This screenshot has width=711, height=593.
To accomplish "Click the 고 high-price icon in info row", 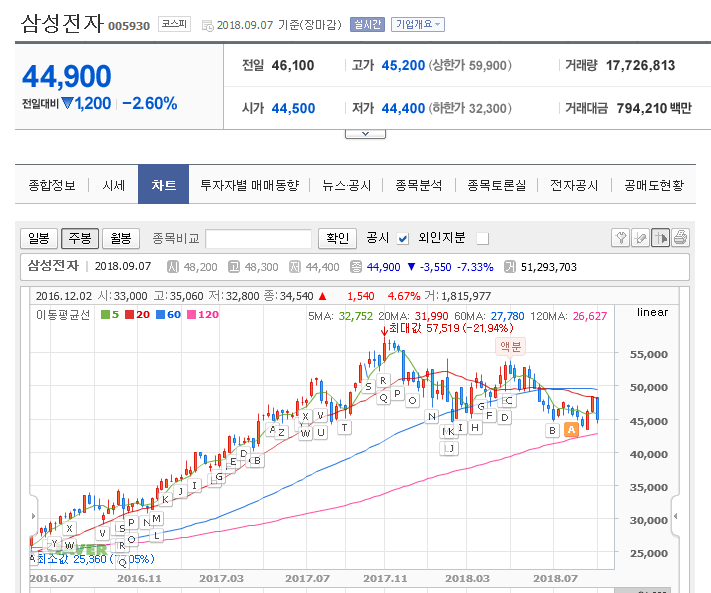I will pos(234,267).
